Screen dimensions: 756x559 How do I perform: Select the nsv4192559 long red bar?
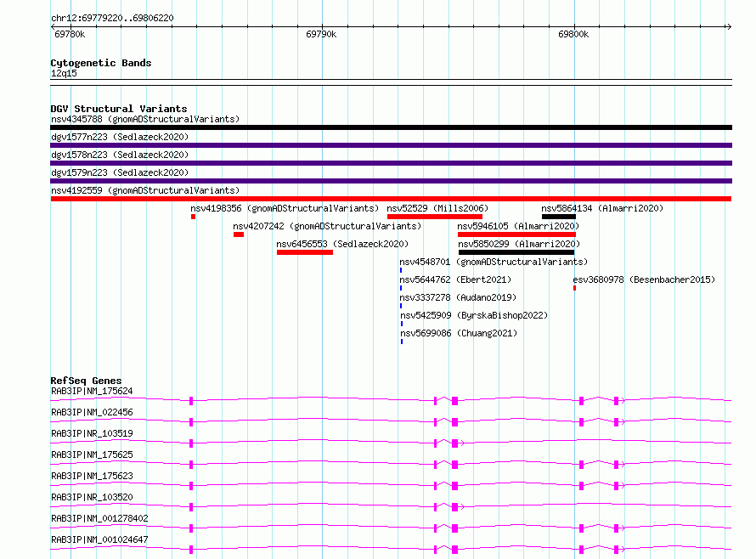tap(391, 199)
